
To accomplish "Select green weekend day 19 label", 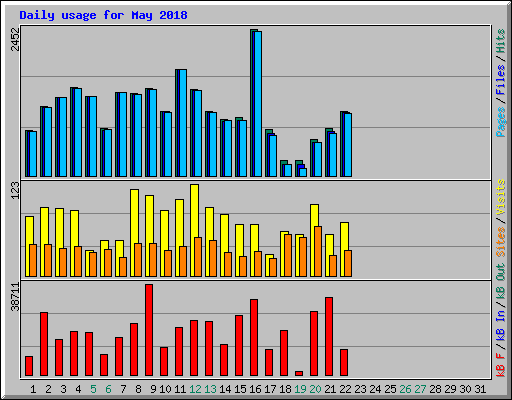I will tap(300, 389).
